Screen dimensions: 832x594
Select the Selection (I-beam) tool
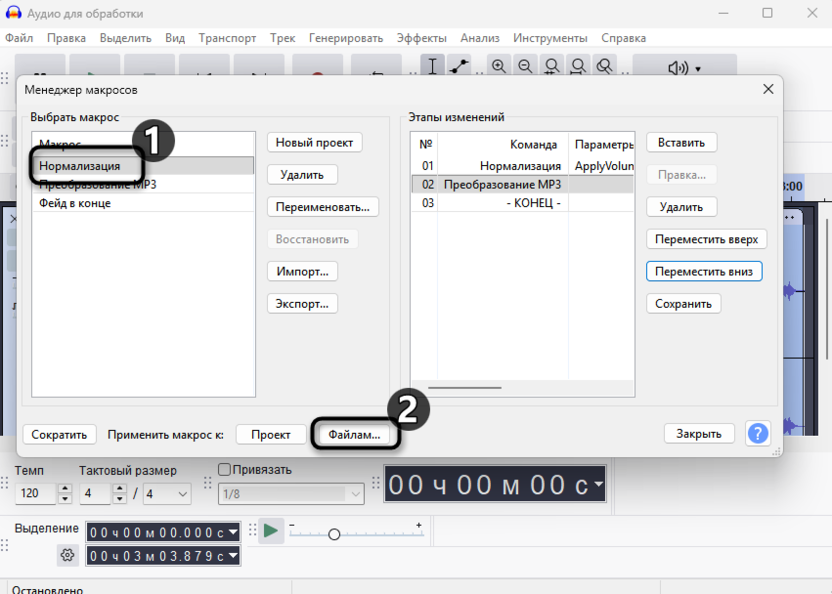click(x=433, y=66)
